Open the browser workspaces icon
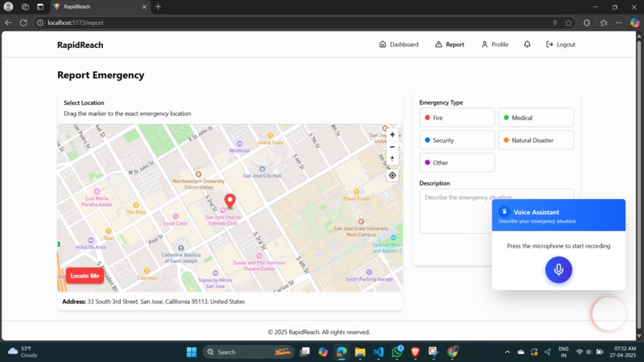 (x=25, y=6)
